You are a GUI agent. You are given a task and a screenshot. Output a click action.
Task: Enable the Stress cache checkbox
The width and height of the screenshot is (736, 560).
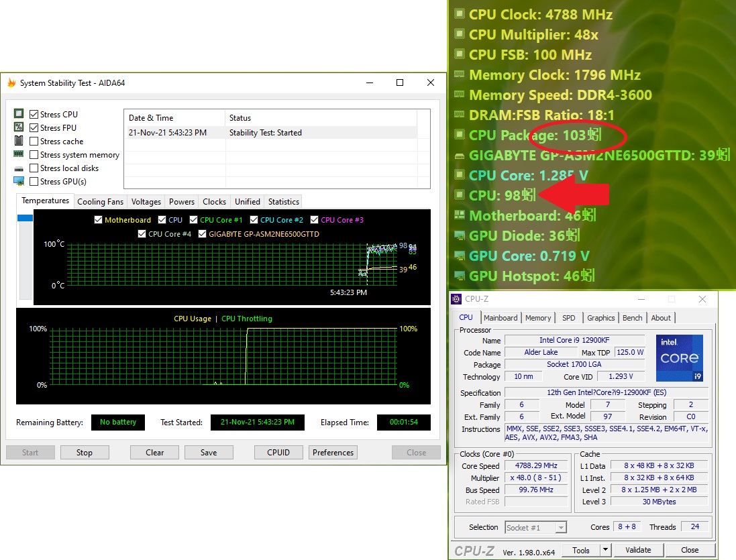pyautogui.click(x=34, y=141)
